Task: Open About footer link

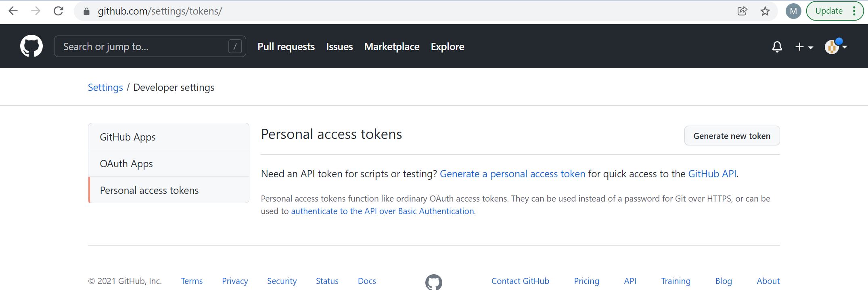Action: 768,281
